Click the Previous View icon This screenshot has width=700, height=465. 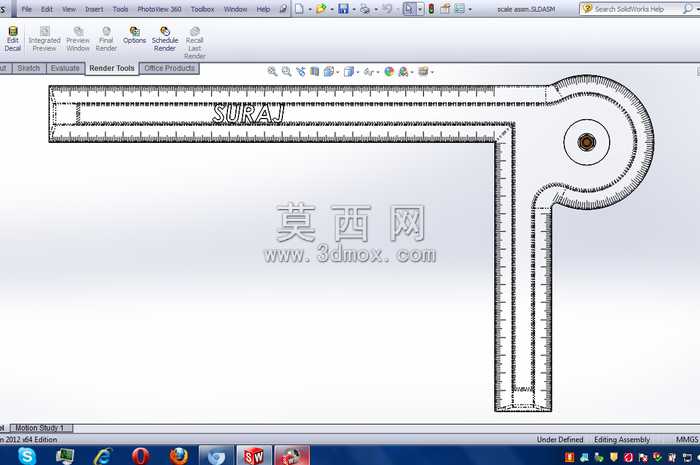300,71
